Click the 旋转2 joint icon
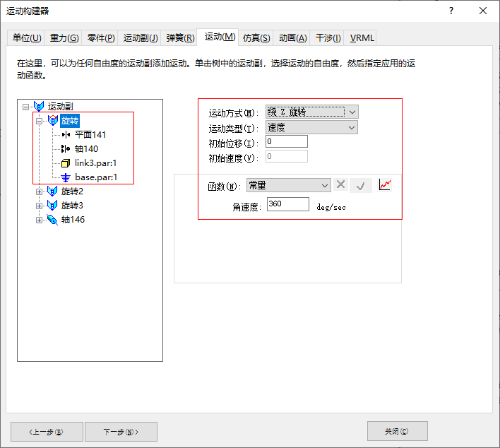Image resolution: width=500 pixels, height=448 pixels. (x=52, y=191)
